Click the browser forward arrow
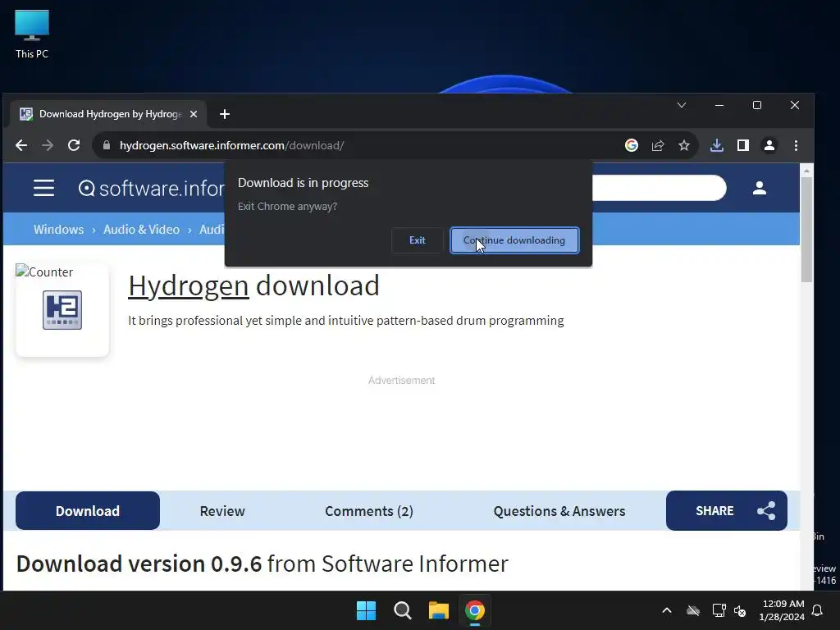840x630 pixels. (x=48, y=145)
